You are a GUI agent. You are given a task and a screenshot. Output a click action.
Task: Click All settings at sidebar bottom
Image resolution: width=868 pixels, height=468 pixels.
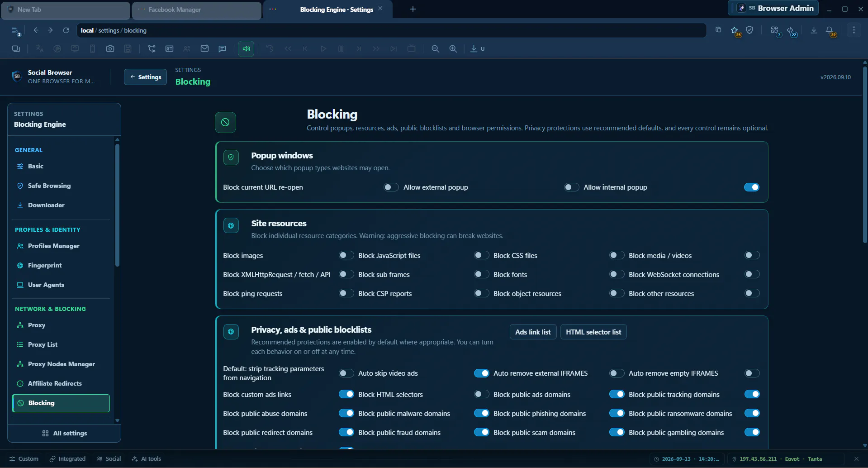64,433
